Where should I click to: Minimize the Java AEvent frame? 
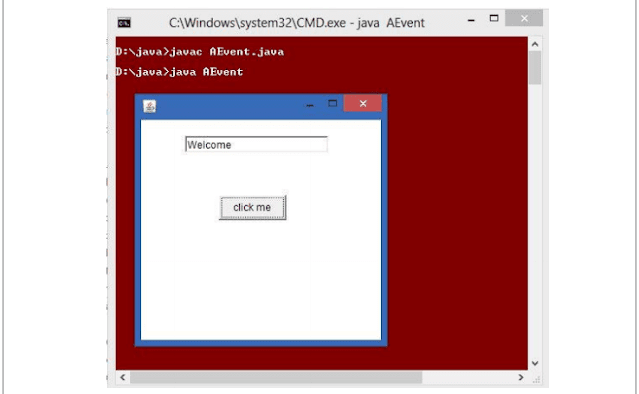coord(310,105)
